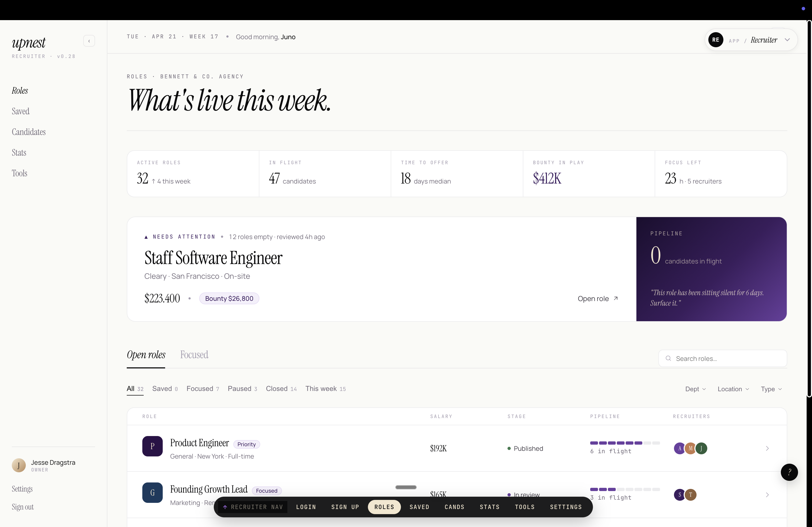This screenshot has height=527, width=812.
Task: Click the Priority tag on Product Engineer
Action: pos(247,444)
